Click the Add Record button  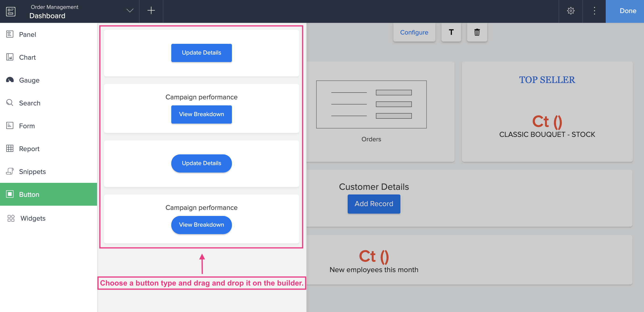(x=374, y=204)
